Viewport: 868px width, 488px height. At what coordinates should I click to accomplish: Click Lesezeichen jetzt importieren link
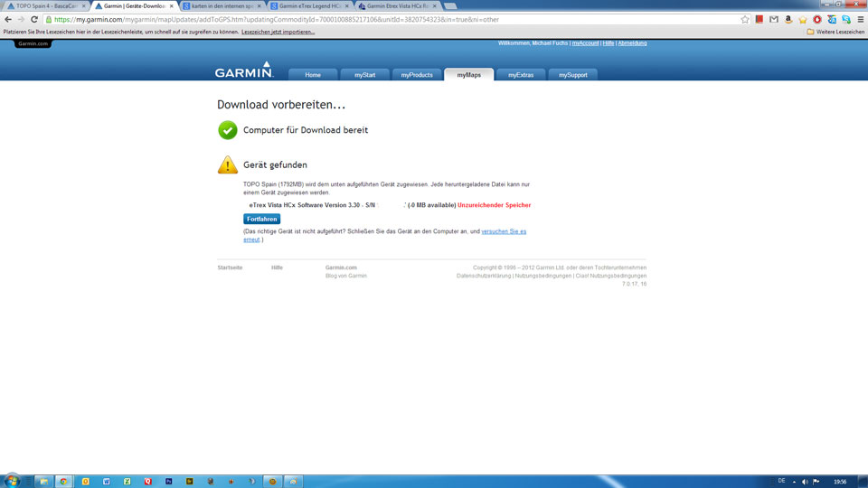[x=278, y=33]
